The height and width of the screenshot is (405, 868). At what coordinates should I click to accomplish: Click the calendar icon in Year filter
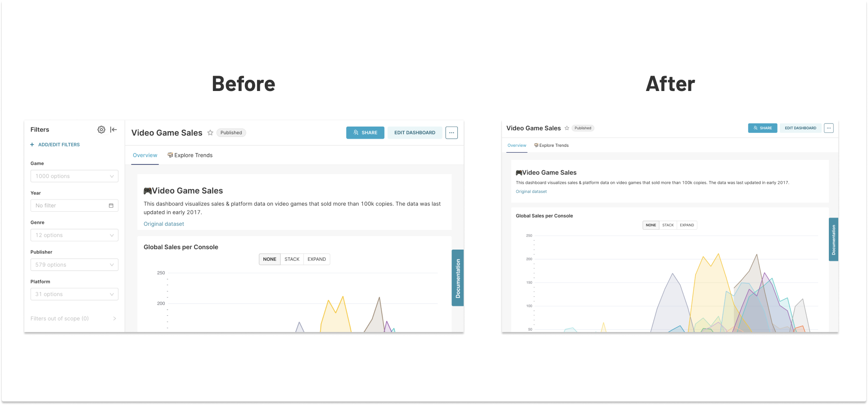click(111, 206)
